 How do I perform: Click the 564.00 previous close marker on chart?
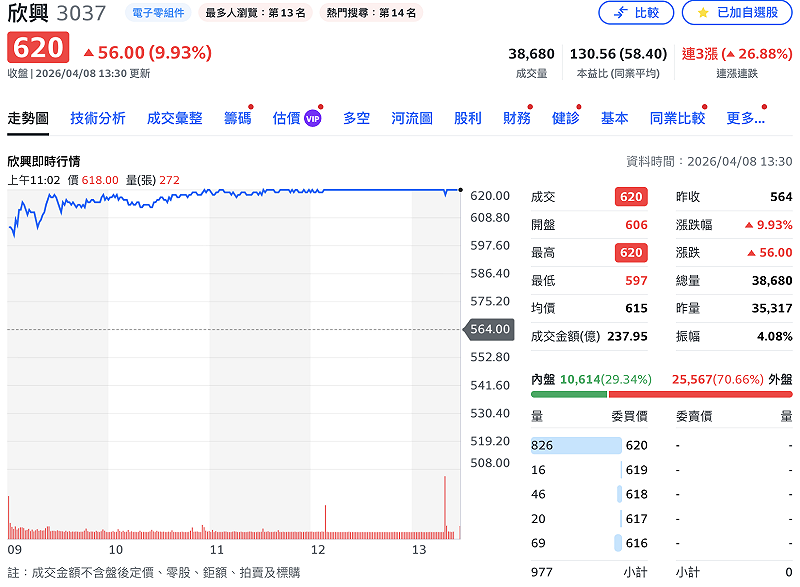[489, 329]
